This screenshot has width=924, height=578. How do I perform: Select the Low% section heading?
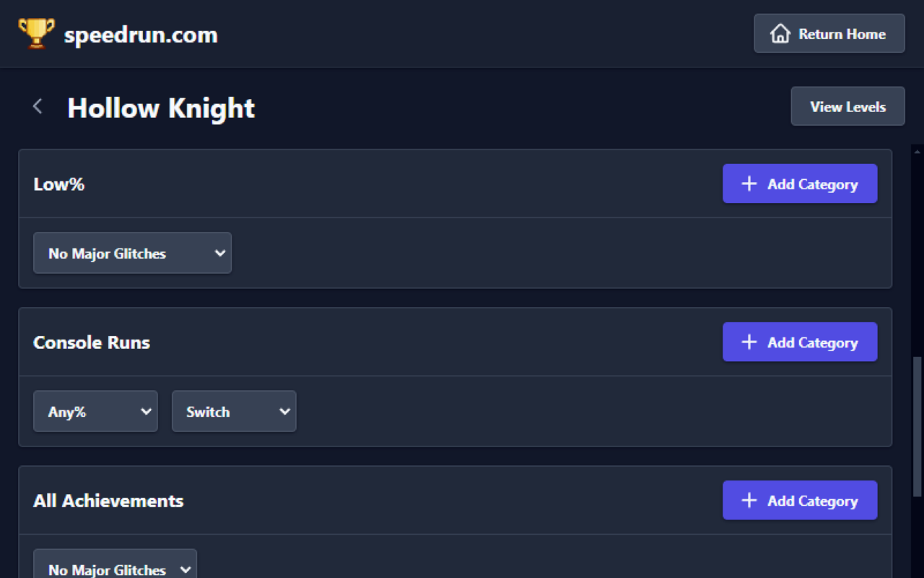pyautogui.click(x=59, y=184)
